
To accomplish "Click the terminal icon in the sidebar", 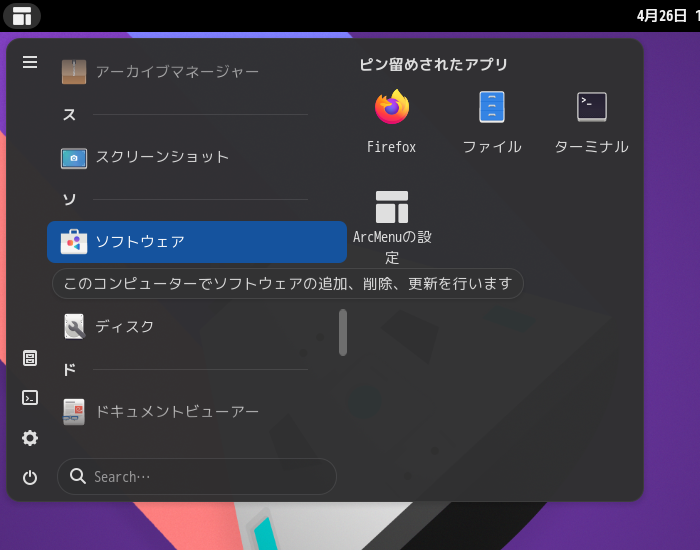I will 30,397.
